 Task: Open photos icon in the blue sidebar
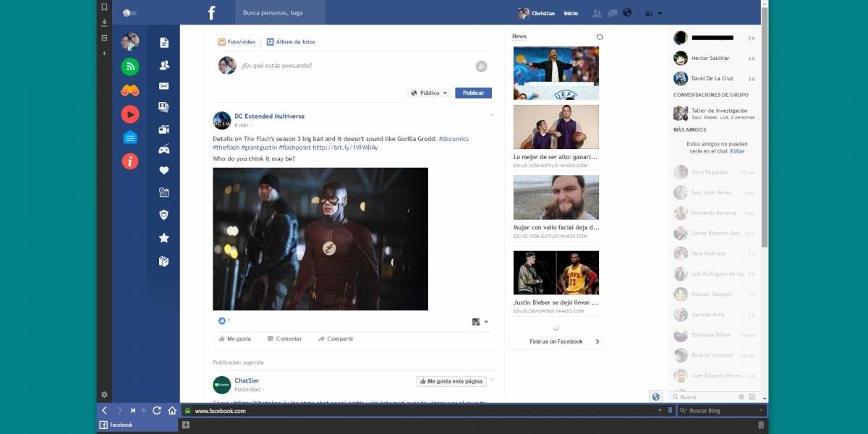pyautogui.click(x=164, y=107)
